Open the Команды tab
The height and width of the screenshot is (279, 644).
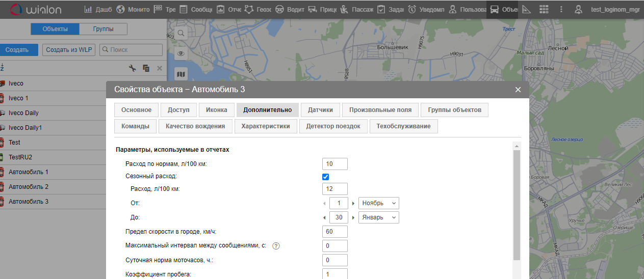[136, 126]
